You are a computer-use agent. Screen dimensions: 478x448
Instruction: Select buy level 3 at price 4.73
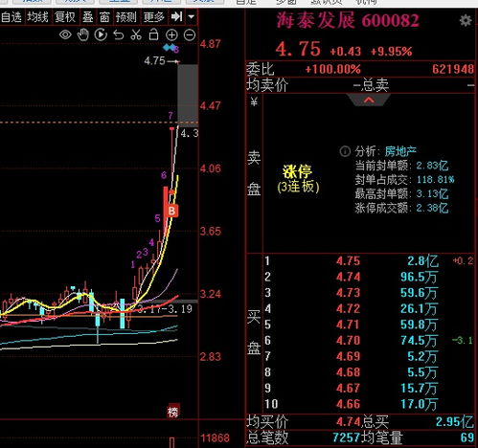click(x=369, y=293)
